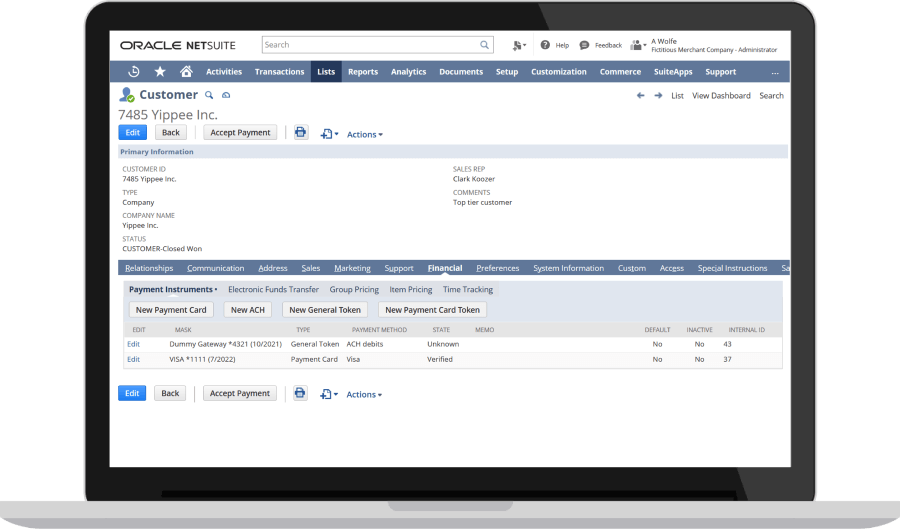Click New General Token button
The image size is (900, 529).
click(325, 310)
